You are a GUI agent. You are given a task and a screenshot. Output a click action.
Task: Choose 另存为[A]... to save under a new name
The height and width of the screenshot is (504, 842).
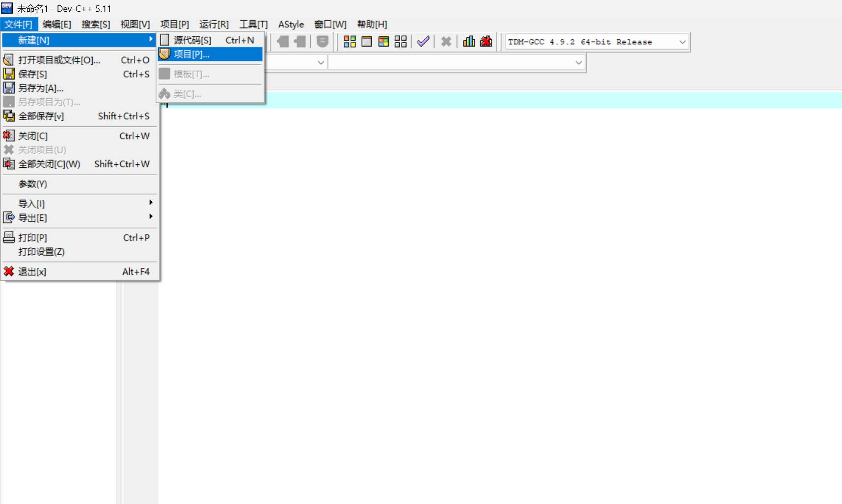(79, 88)
